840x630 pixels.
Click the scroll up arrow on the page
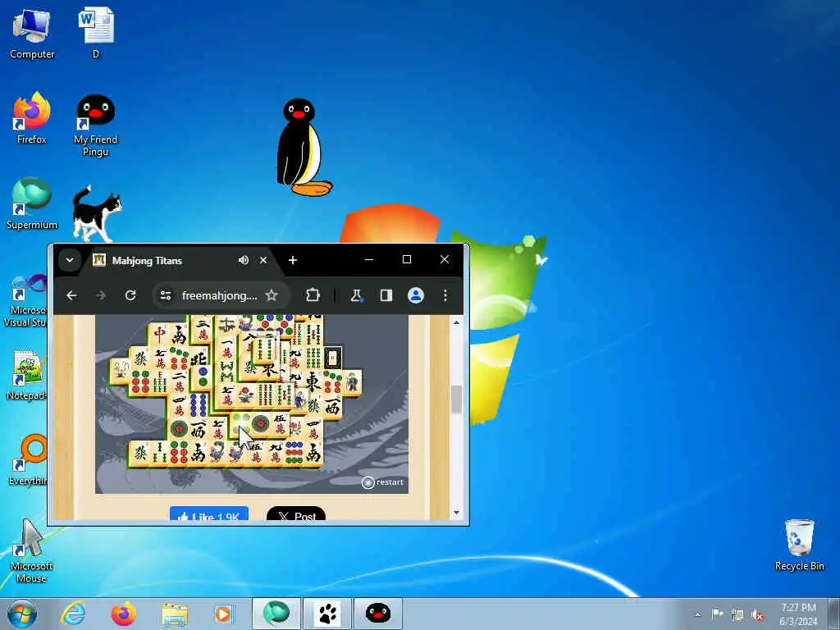pos(456,322)
